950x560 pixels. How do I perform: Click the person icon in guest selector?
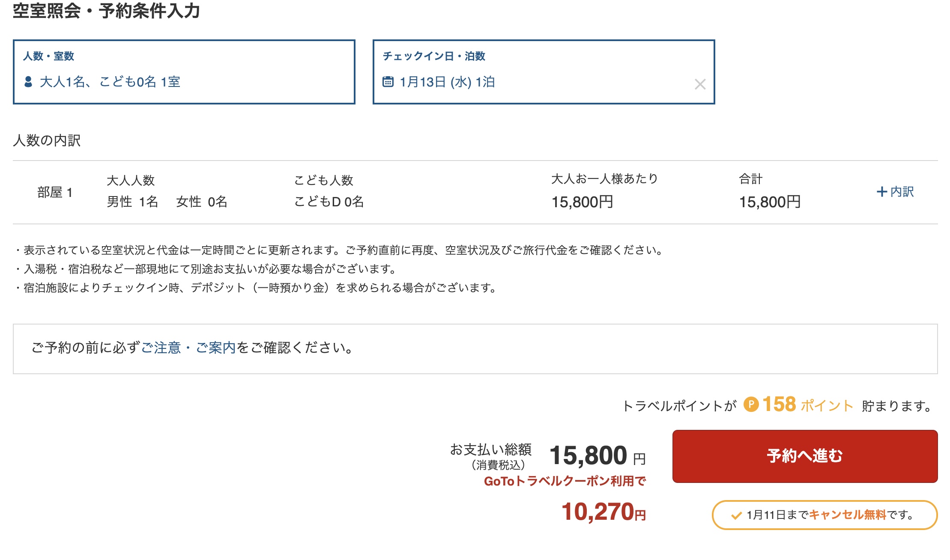click(x=28, y=82)
